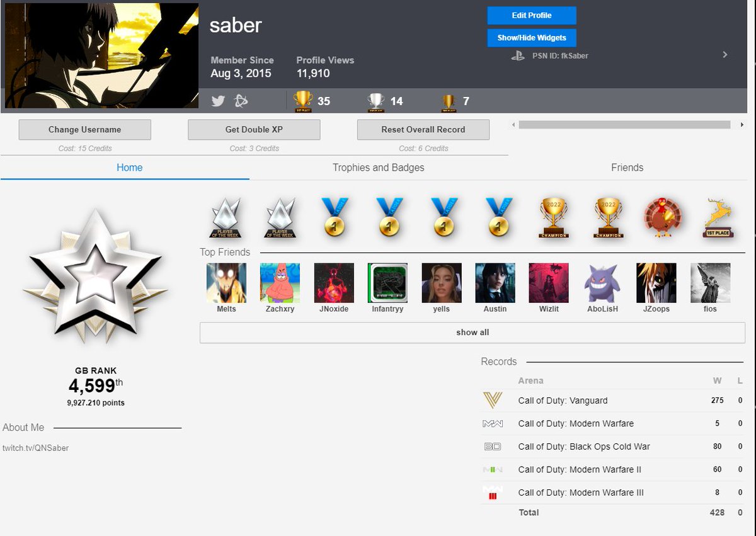Switch to the Home tab
This screenshot has width=756, height=536.
(129, 168)
